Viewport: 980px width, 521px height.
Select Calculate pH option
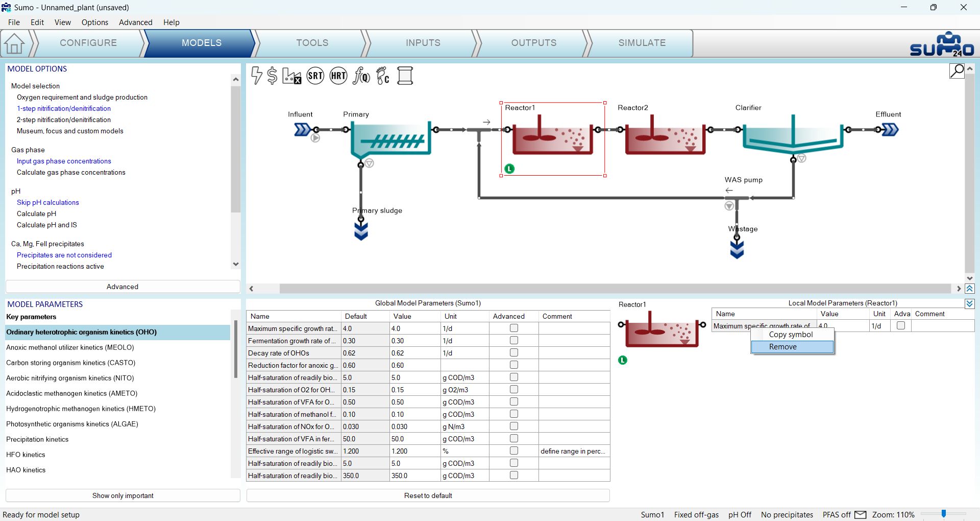point(37,214)
